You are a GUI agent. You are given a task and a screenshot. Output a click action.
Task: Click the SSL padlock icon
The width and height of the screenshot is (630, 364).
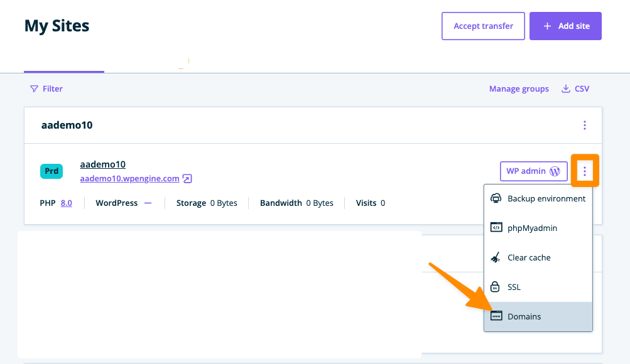click(x=496, y=286)
